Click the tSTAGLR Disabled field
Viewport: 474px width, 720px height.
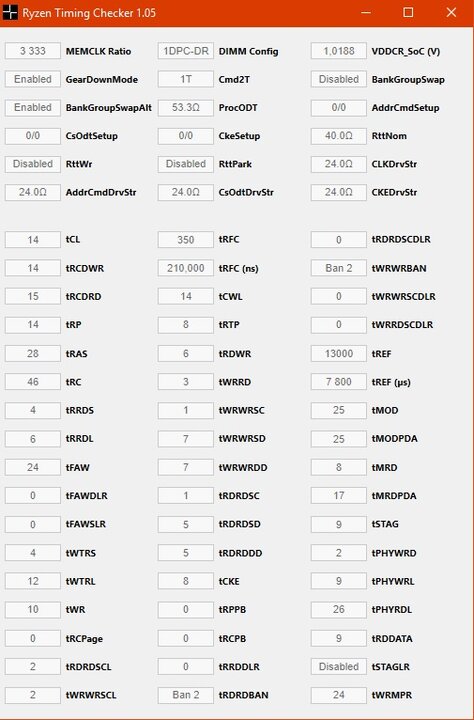coord(339,666)
